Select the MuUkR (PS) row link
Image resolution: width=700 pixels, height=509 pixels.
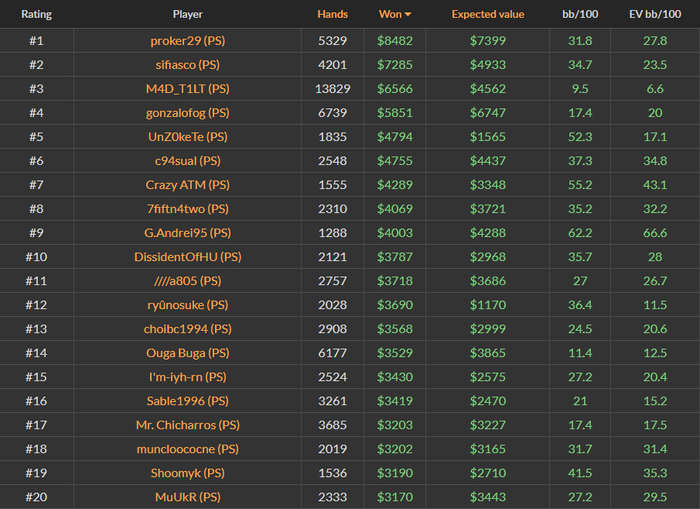click(187, 497)
